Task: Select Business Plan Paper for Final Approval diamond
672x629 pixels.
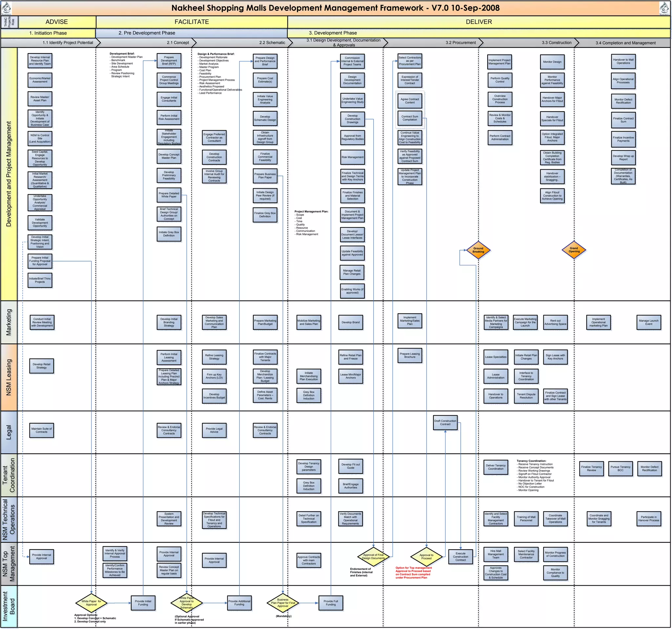Action: tap(283, 603)
